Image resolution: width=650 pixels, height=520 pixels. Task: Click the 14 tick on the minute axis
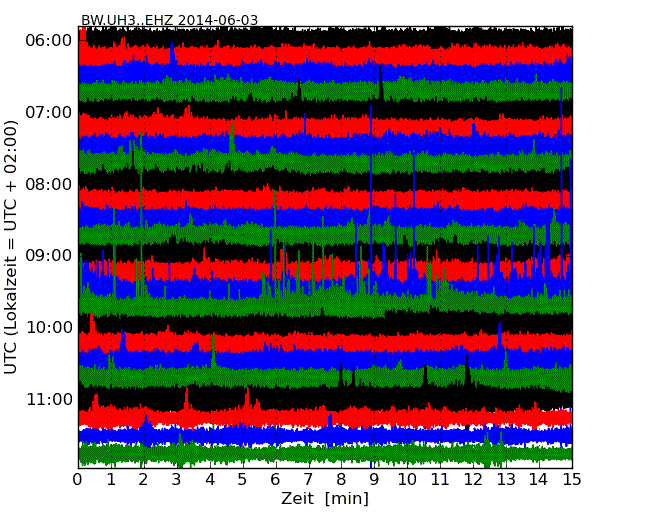pos(538,479)
